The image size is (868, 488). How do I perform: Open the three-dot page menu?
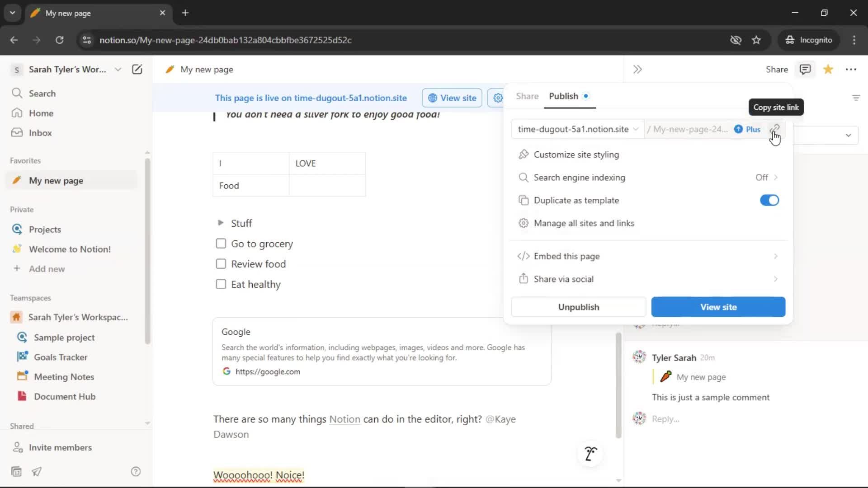[x=851, y=69]
